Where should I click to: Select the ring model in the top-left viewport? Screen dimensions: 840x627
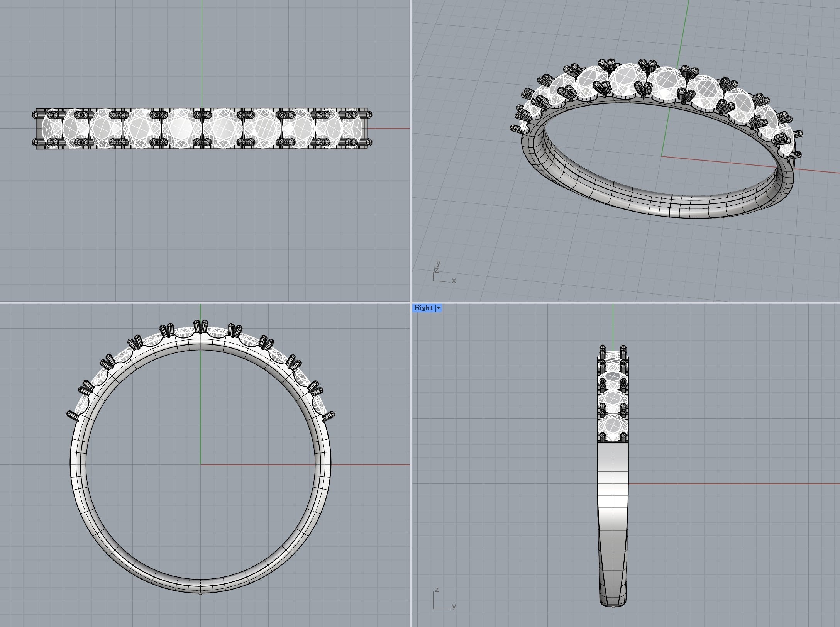coord(202,129)
